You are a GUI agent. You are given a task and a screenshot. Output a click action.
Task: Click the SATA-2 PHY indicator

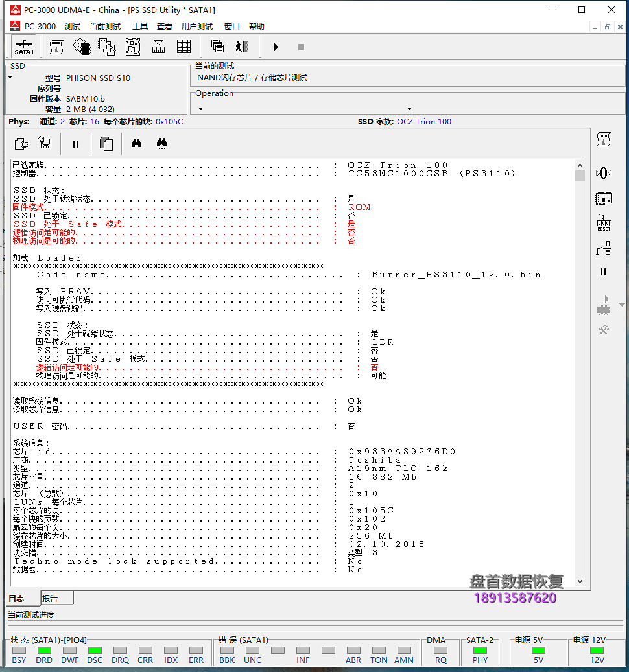(x=480, y=650)
